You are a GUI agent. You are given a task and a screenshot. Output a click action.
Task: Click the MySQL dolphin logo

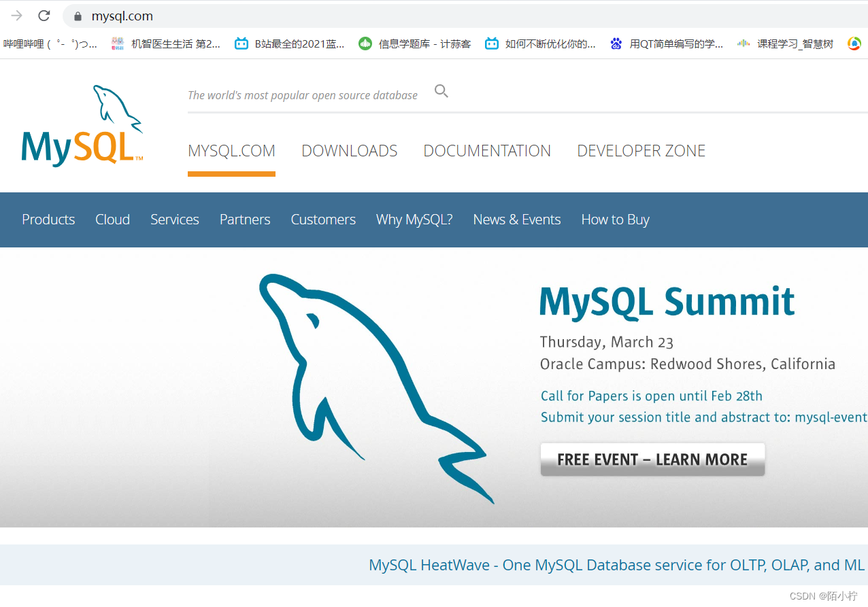click(82, 125)
